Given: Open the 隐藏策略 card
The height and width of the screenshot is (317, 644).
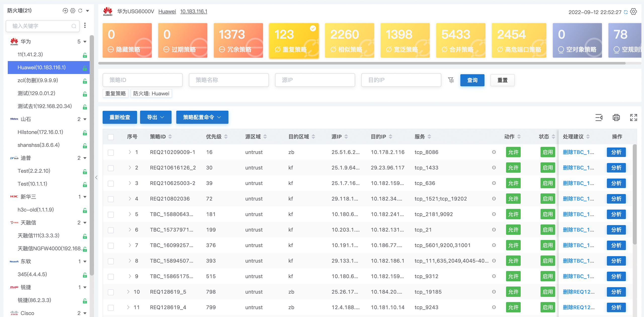Looking at the screenshot, I should tap(127, 40).
